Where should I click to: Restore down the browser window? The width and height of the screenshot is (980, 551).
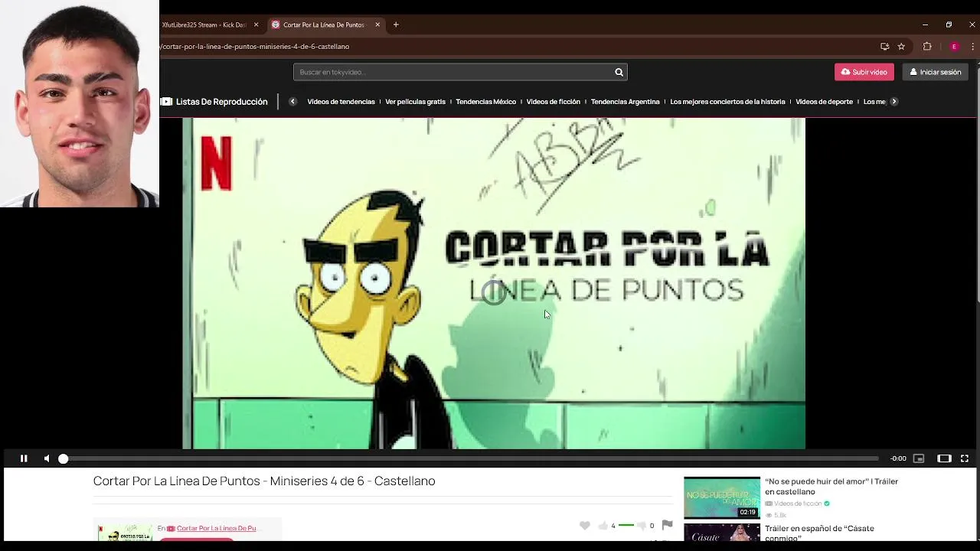(x=949, y=24)
